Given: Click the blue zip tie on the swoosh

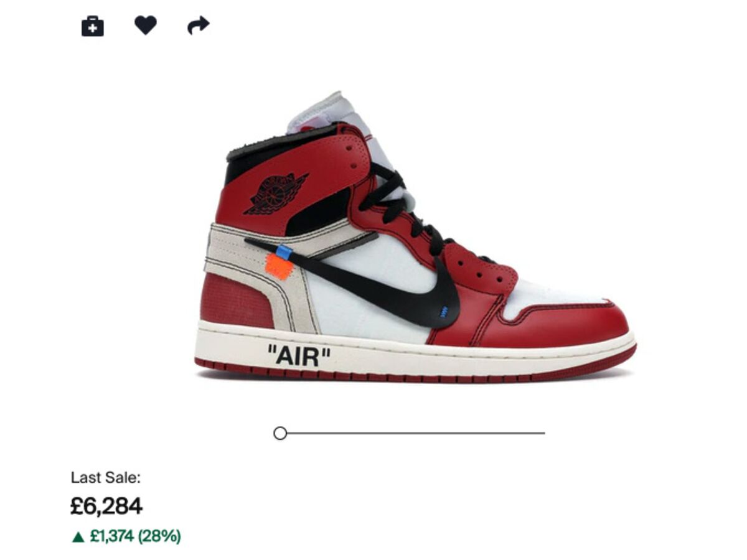Looking at the screenshot, I should [284, 252].
